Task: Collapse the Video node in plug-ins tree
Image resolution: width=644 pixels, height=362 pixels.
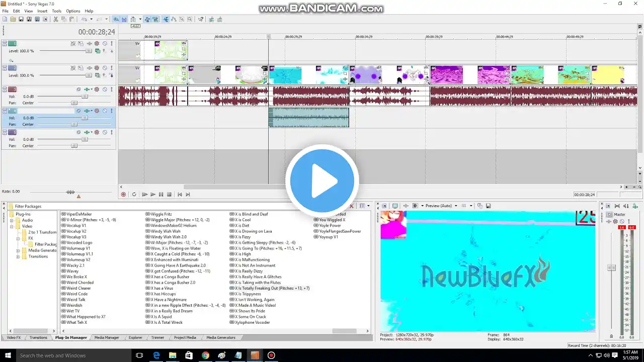Action: pos(12,226)
